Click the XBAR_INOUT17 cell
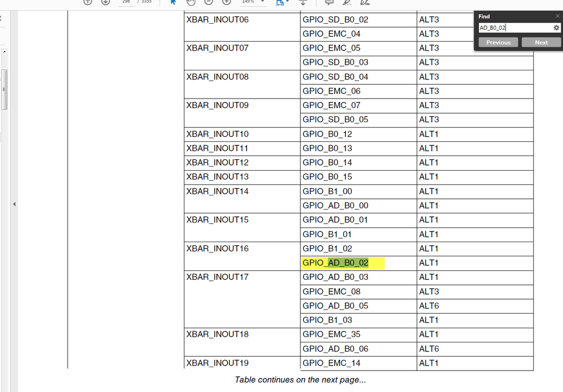The height and width of the screenshot is (392, 563). 242,299
